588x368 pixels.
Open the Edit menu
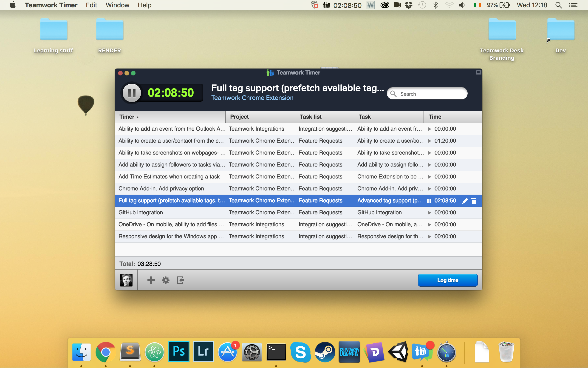91,5
